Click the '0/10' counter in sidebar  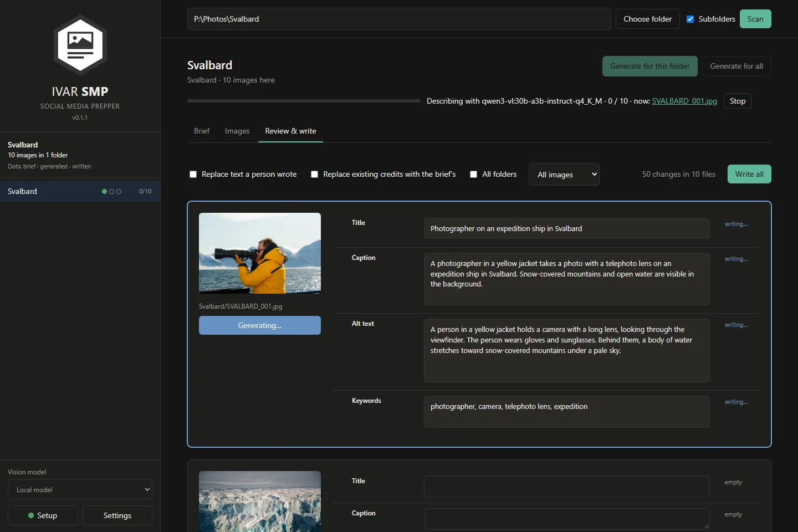pyautogui.click(x=145, y=191)
